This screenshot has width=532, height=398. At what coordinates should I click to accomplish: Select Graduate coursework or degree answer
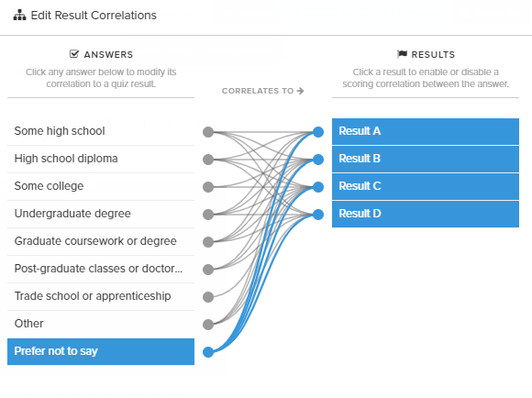(101, 241)
